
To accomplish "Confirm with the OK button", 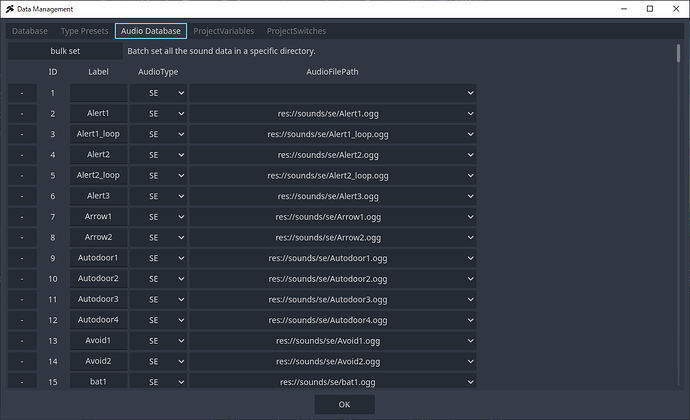I will [x=344, y=404].
